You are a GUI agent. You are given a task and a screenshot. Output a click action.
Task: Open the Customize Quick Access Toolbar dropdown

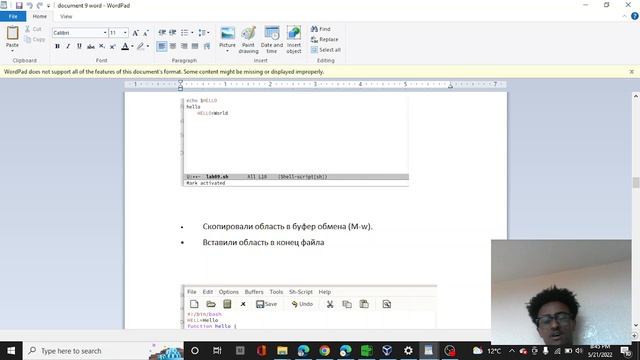pos(48,6)
